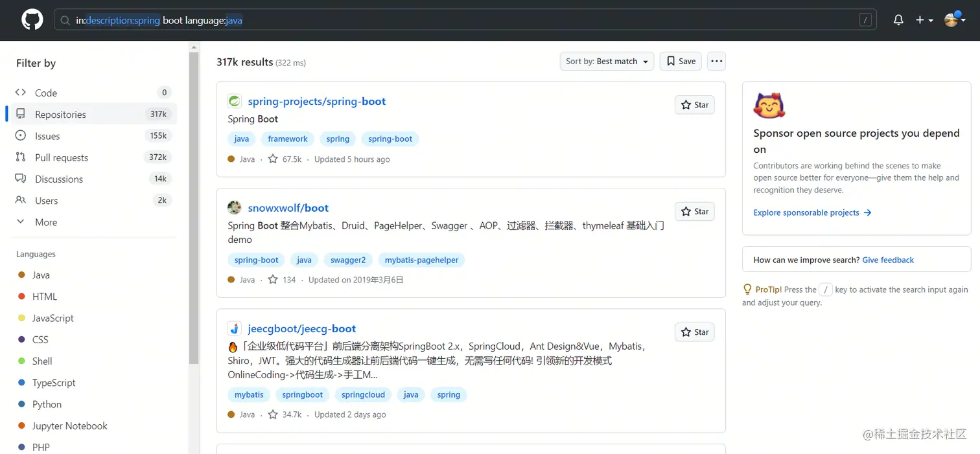Click the Repositories book icon

coord(21,114)
